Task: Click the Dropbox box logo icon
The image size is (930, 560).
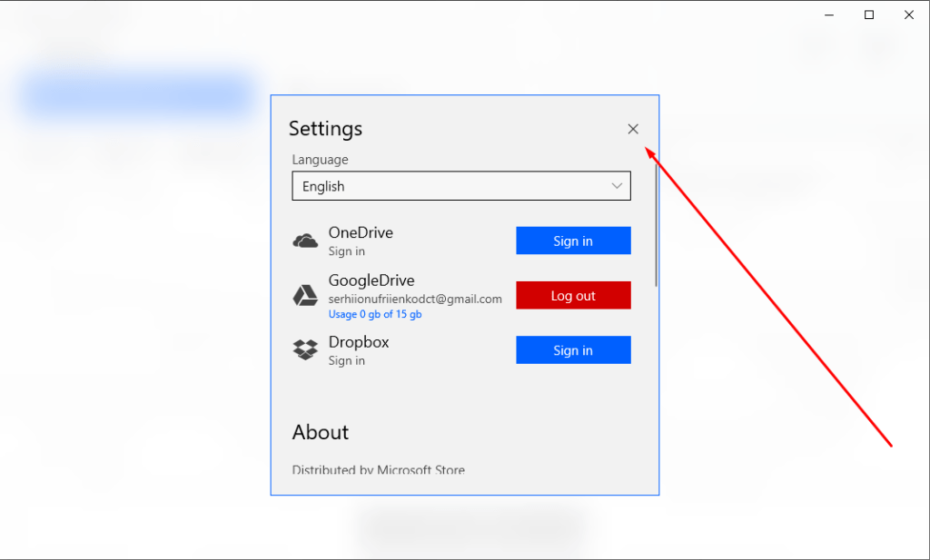Action: [x=305, y=350]
